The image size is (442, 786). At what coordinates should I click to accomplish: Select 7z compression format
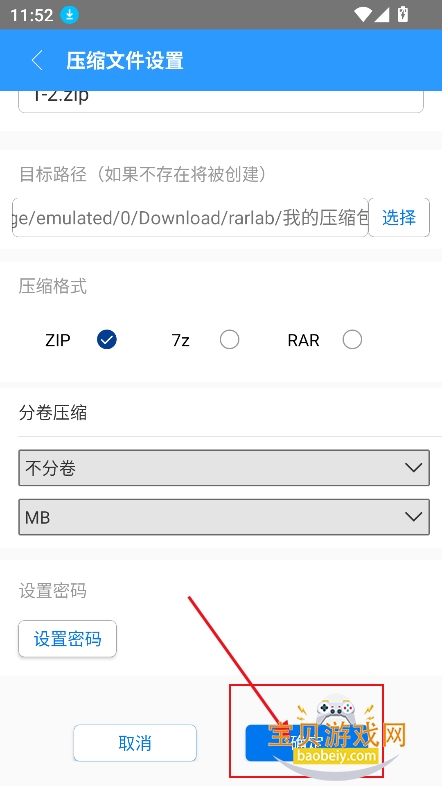(230, 340)
